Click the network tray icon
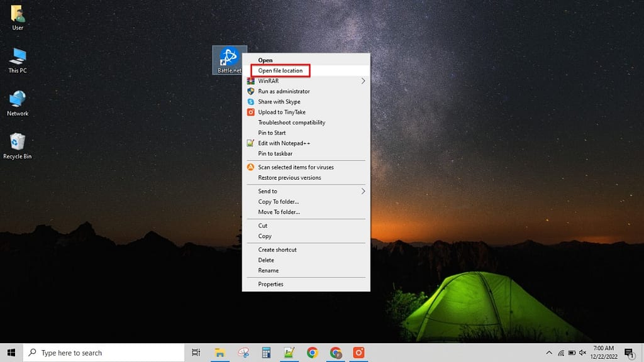This screenshot has width=644, height=362. [x=560, y=353]
